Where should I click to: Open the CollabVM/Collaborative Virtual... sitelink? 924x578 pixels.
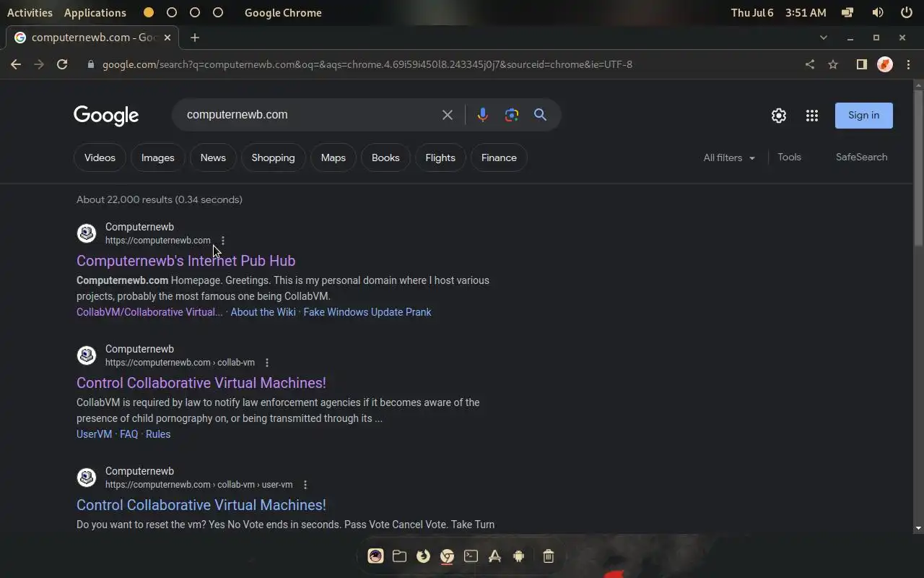coord(149,312)
